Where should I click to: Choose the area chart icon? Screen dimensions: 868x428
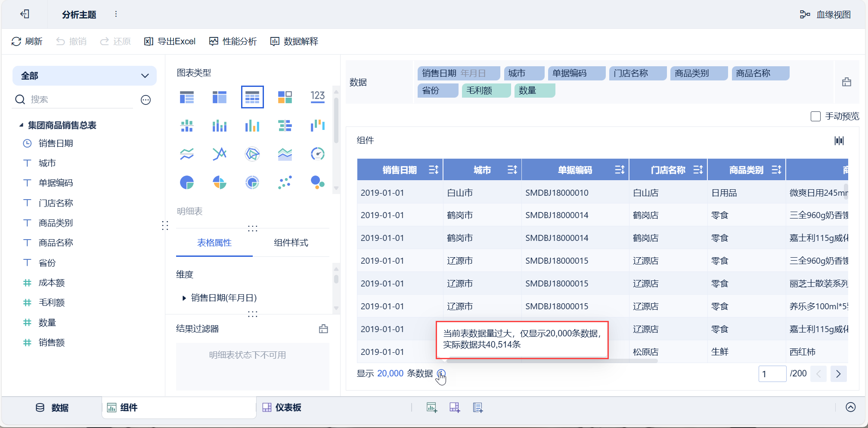[x=285, y=154]
